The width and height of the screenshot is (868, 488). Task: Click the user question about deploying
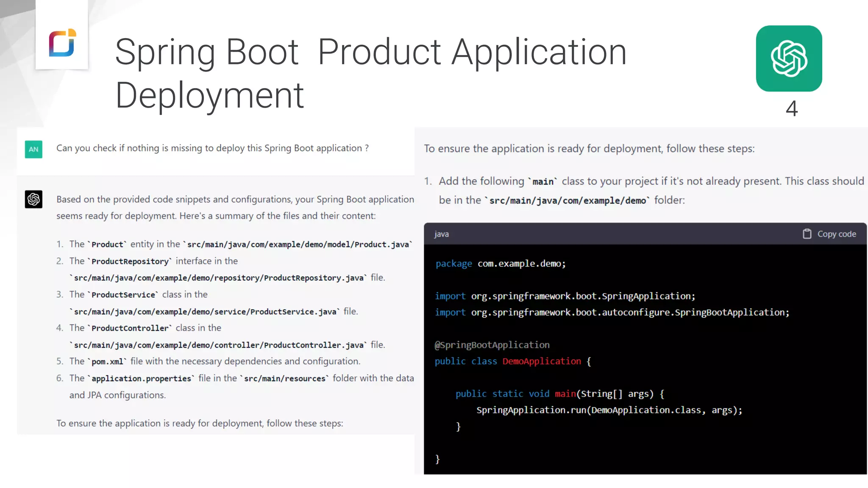coord(212,148)
